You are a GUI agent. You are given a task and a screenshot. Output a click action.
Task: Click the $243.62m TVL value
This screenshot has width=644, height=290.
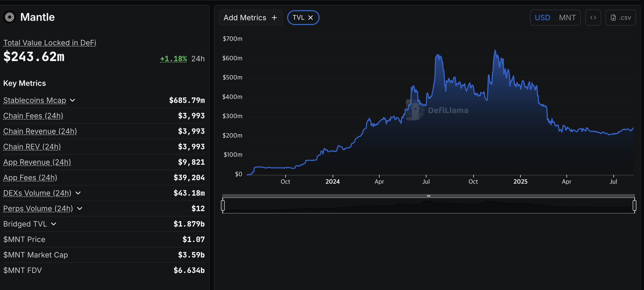[x=34, y=57]
